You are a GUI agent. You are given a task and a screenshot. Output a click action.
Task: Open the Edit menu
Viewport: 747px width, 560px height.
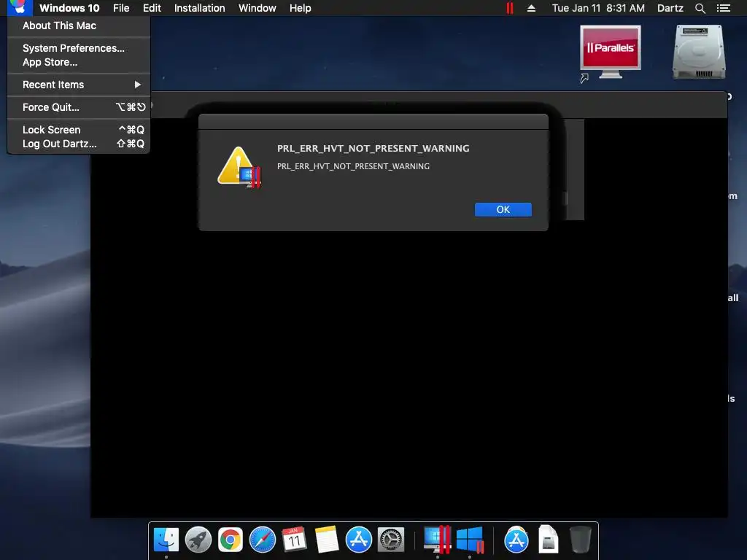click(x=152, y=8)
